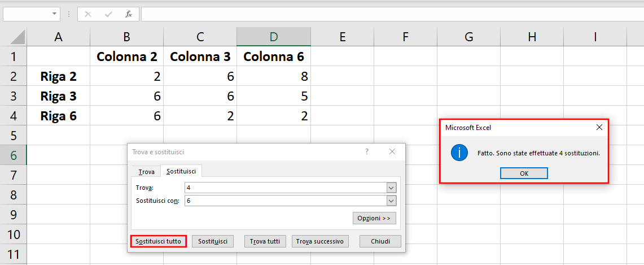Close the Trova e sostituisci dialog

click(392, 151)
